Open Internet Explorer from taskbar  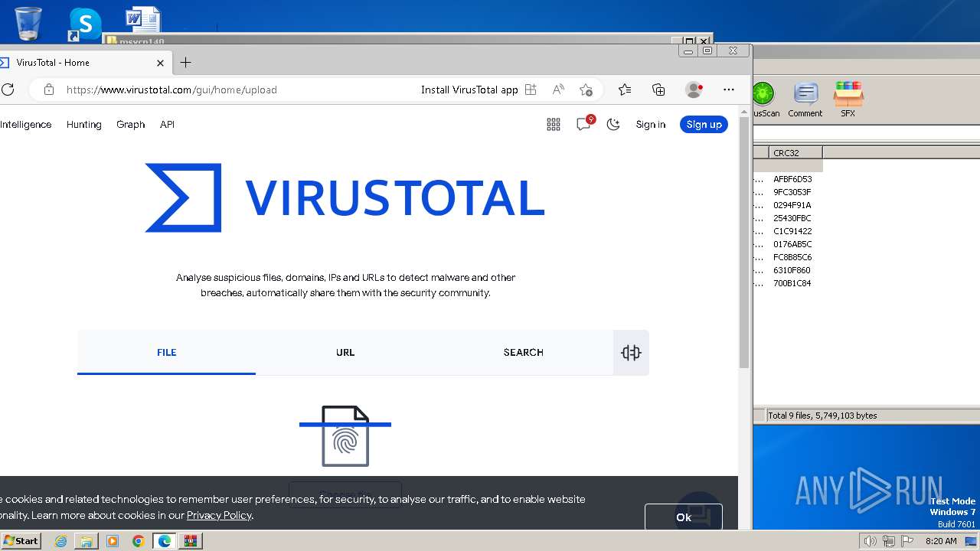(60, 541)
